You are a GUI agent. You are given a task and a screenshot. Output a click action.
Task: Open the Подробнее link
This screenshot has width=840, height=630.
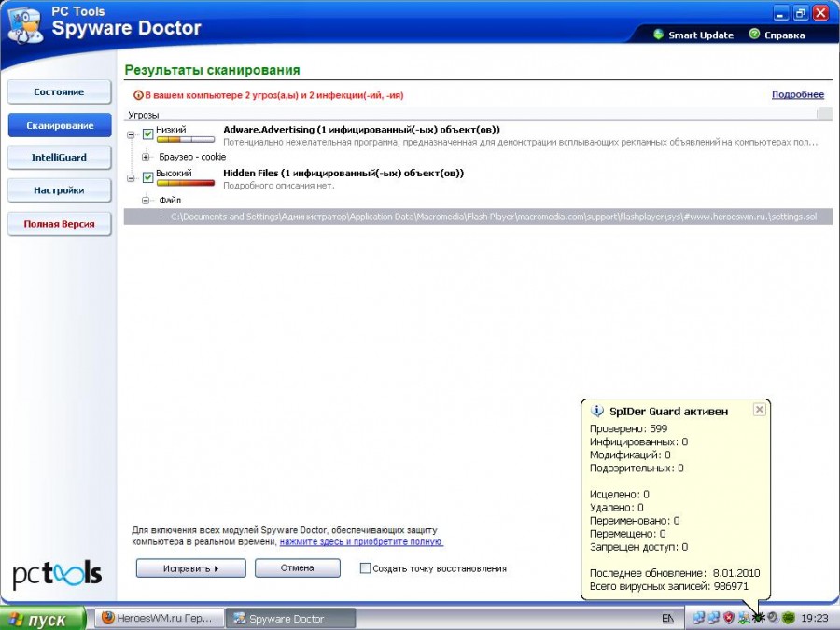[798, 95]
